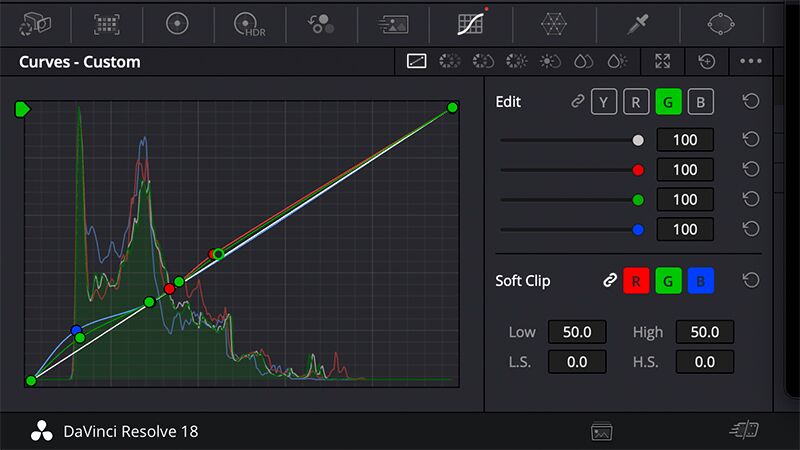Click the expand curves viewer icon
The width and height of the screenshot is (800, 450).
tap(662, 62)
